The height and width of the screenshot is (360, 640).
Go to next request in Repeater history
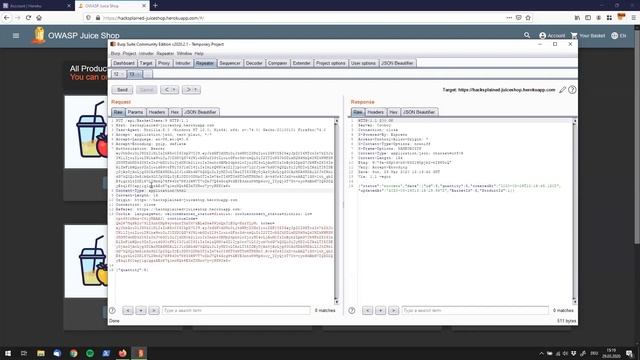(x=188, y=90)
